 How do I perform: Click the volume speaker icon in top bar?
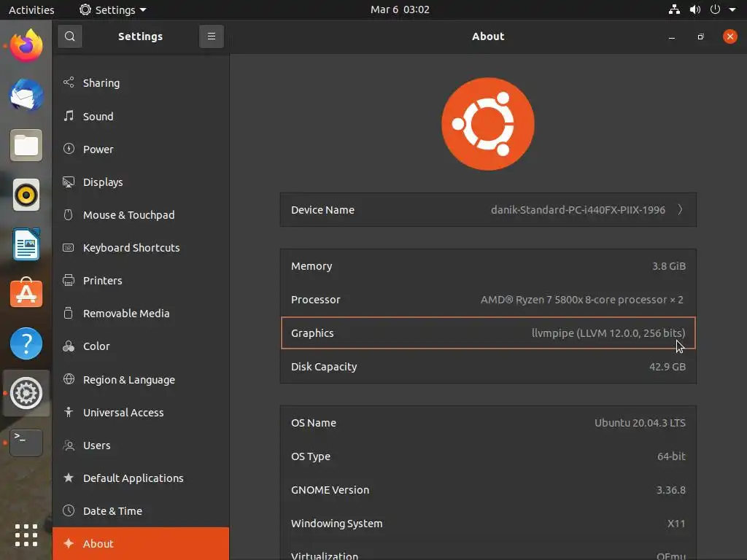695,9
